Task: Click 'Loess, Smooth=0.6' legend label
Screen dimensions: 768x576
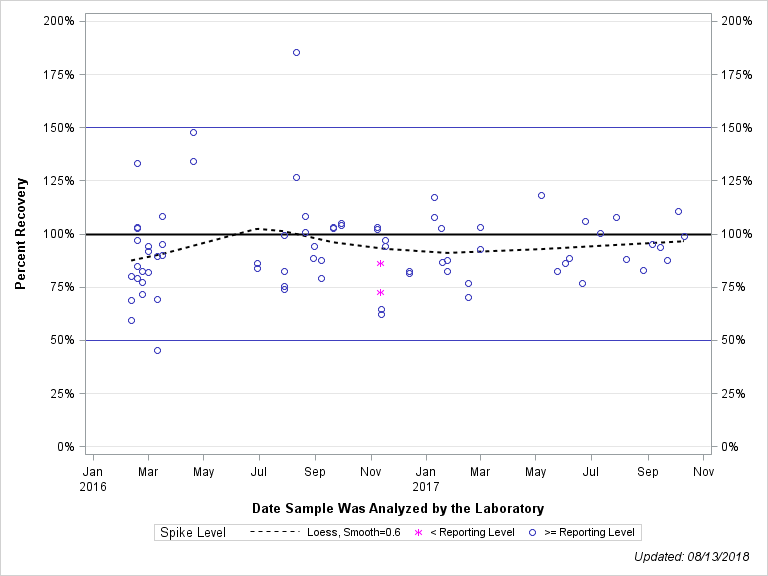Action: click(x=354, y=532)
